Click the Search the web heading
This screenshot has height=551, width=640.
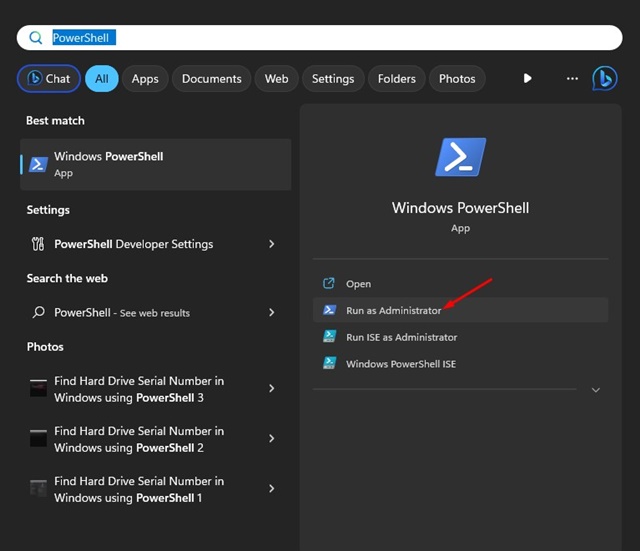pos(67,278)
